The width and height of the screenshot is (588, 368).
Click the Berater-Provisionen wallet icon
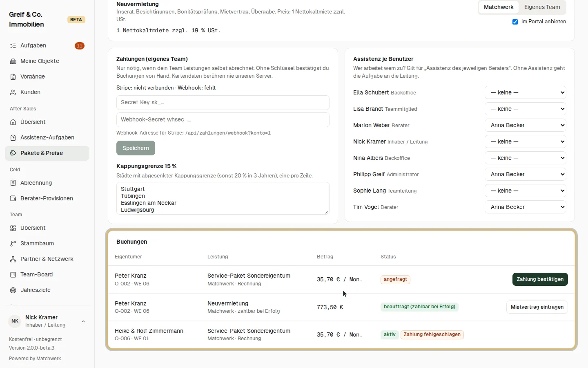click(x=13, y=199)
